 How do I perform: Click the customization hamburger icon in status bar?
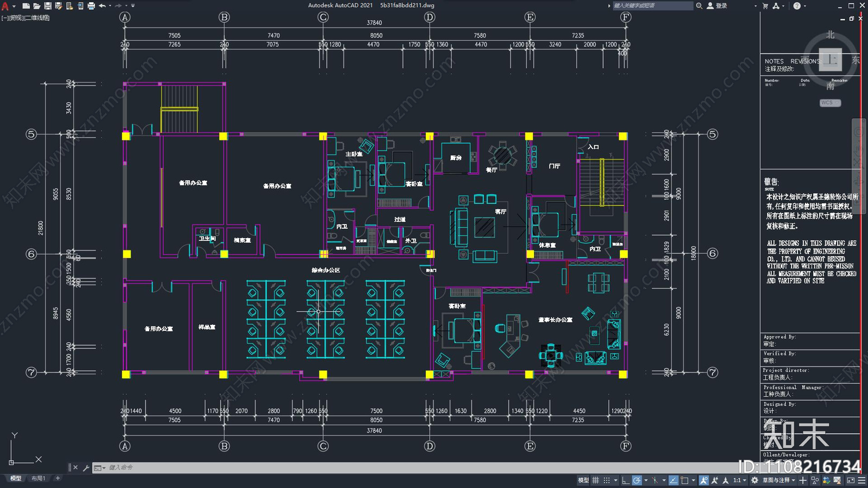[x=861, y=480]
